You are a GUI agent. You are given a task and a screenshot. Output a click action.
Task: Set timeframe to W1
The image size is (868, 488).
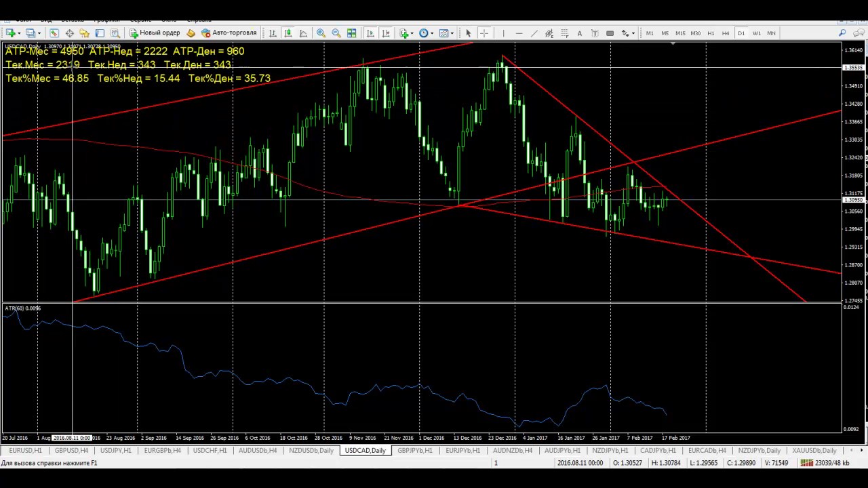757,33
